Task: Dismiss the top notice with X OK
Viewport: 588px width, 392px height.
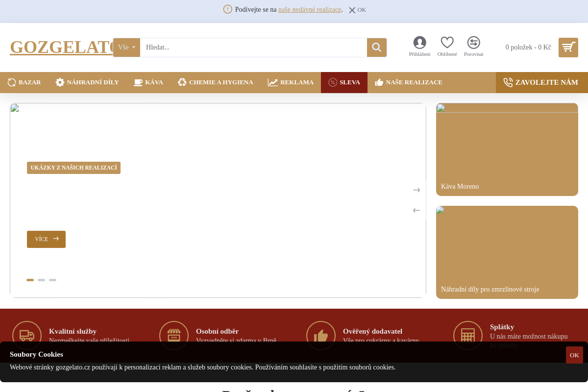Action: [357, 10]
